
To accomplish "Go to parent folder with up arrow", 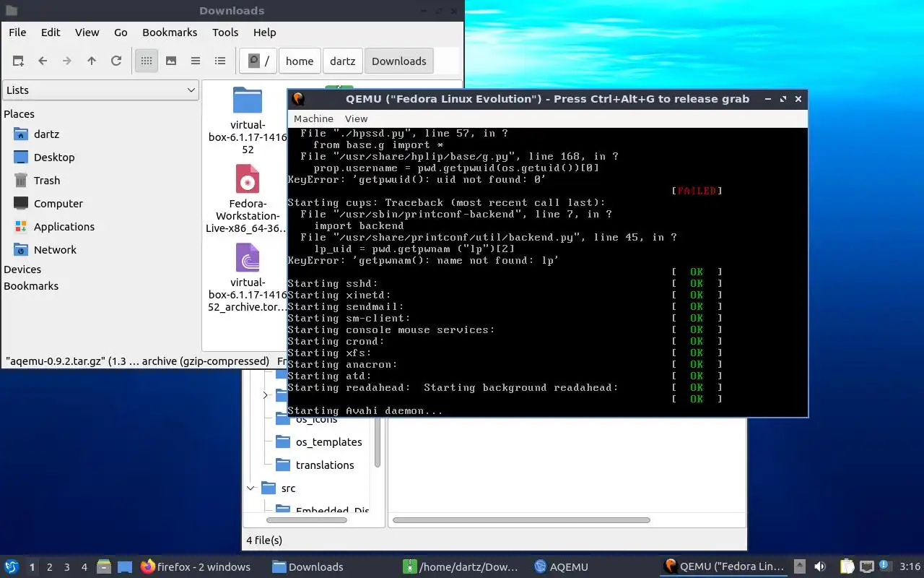I will point(92,61).
